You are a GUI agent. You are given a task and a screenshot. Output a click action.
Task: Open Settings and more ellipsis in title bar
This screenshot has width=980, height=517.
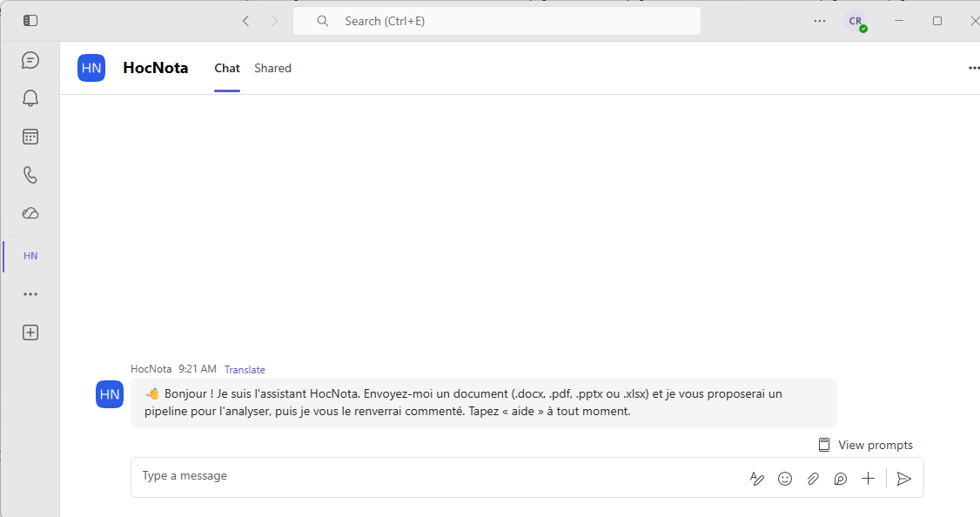coord(819,21)
